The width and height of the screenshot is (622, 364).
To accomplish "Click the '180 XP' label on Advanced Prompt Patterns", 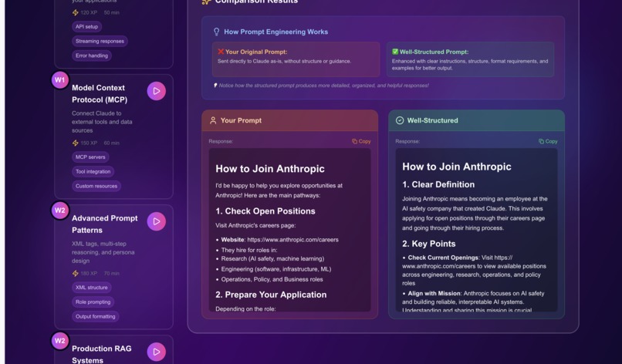I will pyautogui.click(x=89, y=274).
